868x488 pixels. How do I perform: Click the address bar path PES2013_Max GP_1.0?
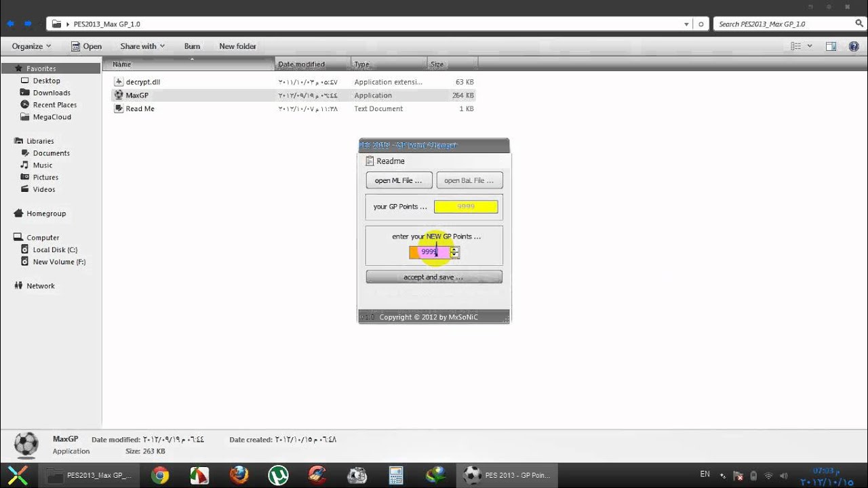106,24
